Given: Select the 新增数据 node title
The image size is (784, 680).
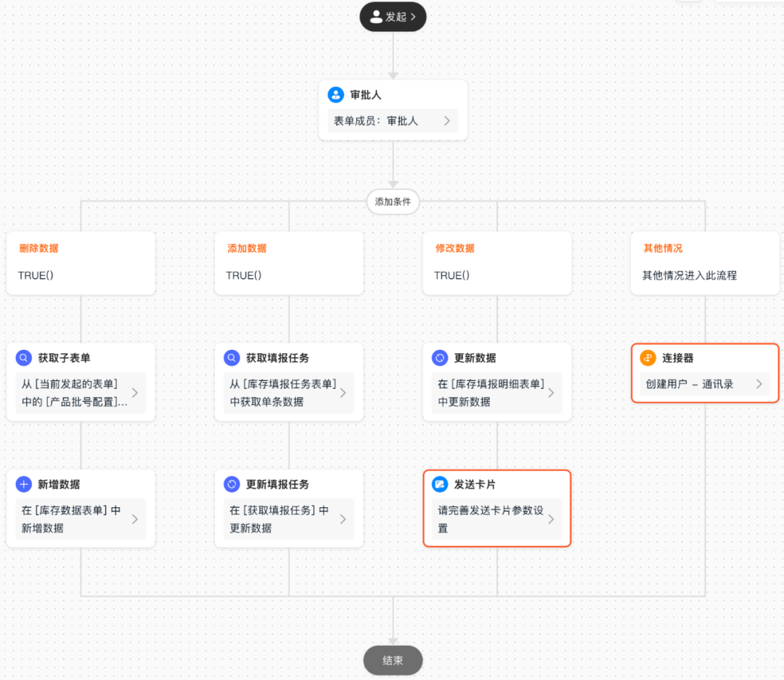Looking at the screenshot, I should click(x=59, y=485).
